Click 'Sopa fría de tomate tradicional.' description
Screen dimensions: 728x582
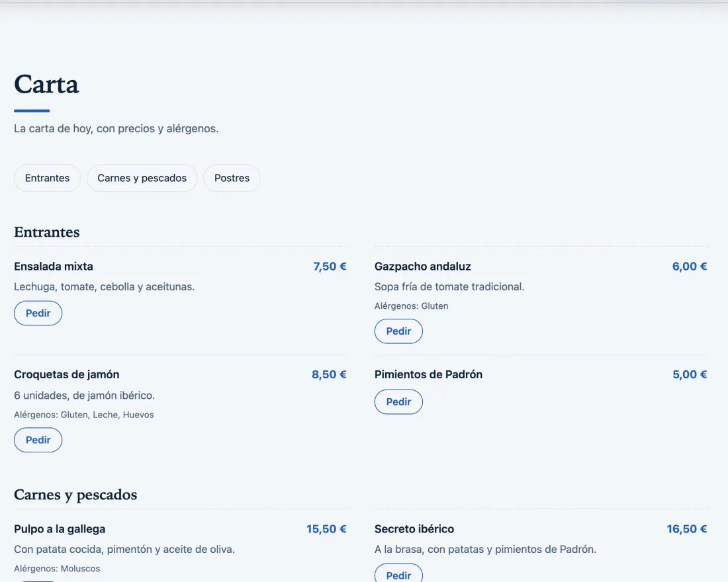pos(449,287)
